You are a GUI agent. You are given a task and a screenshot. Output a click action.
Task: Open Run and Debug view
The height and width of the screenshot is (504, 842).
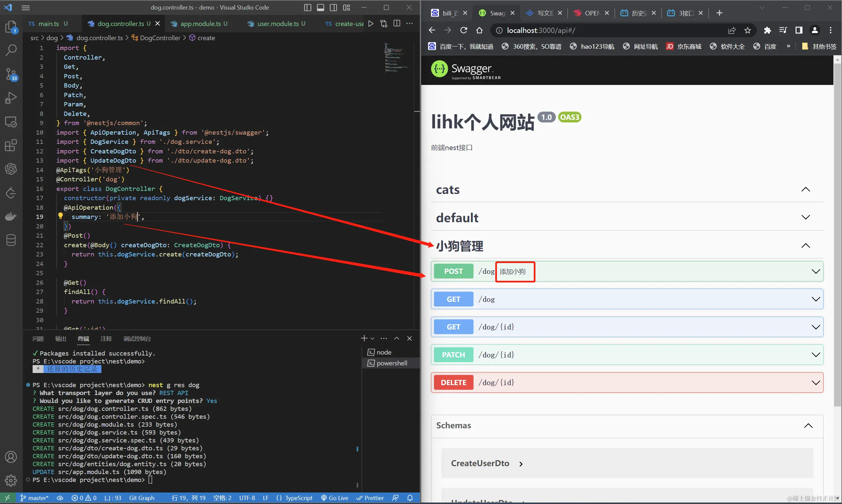(11, 98)
